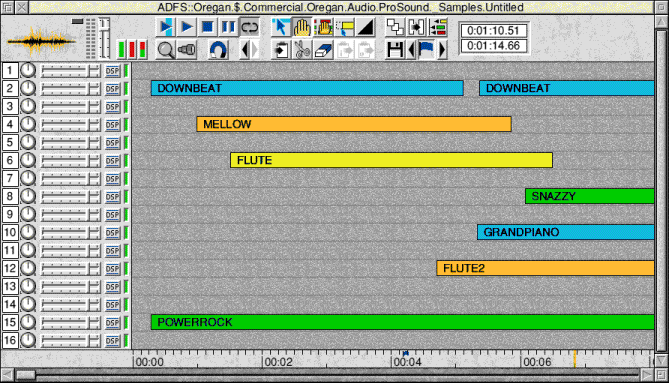This screenshot has height=383, width=669.
Task: Click the first green level bar icon
Action: coord(122,49)
